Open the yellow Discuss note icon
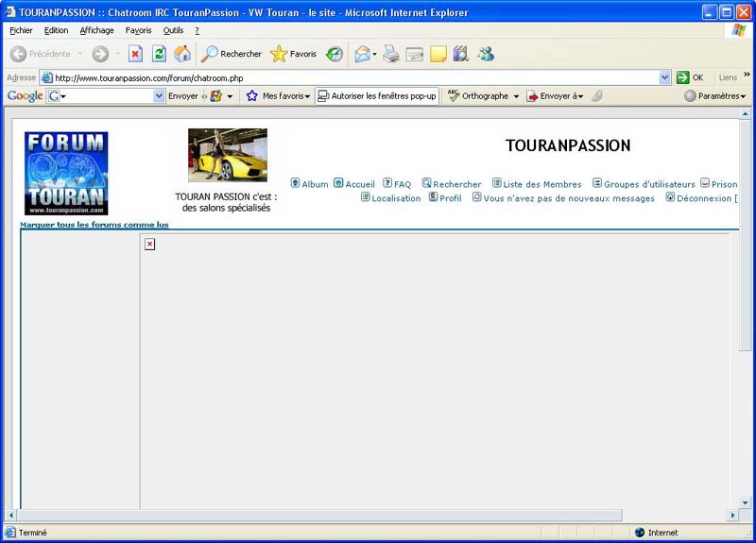The height and width of the screenshot is (543, 756). pos(438,54)
